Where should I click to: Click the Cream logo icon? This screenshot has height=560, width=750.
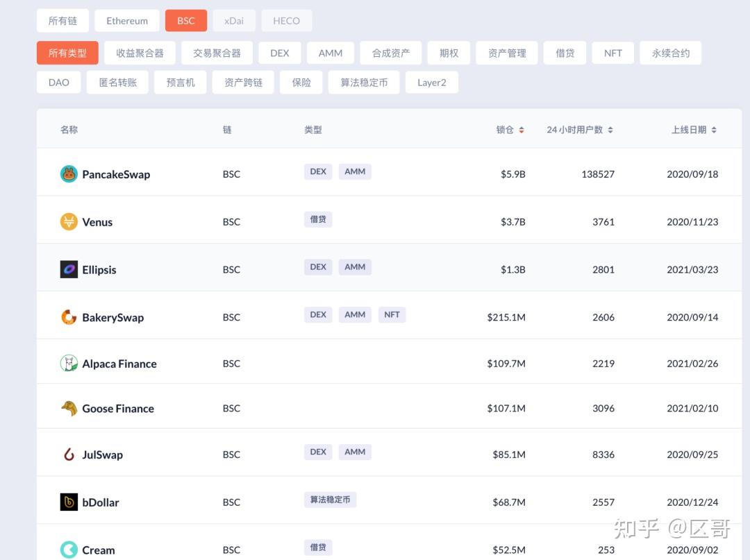[x=69, y=550]
